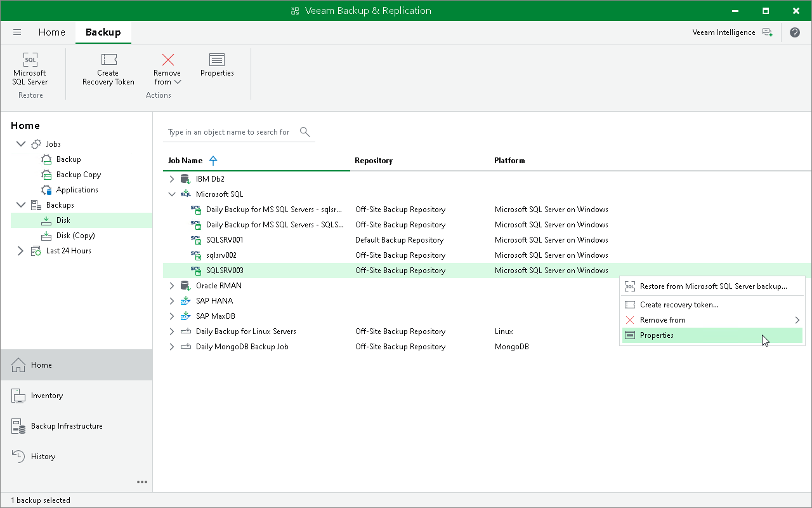Select the Backups node in tree

click(60, 205)
